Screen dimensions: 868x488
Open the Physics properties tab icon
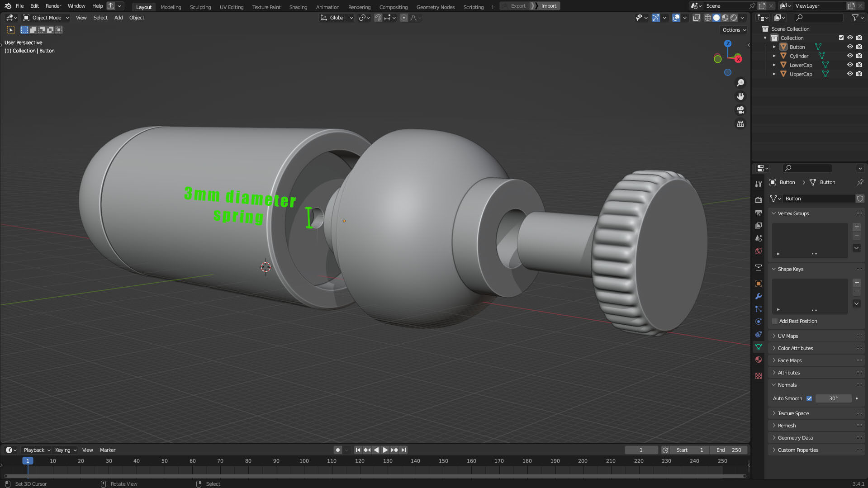click(x=759, y=322)
